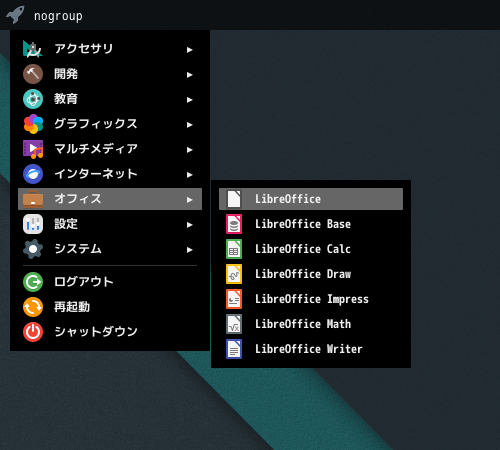Open the マルチメディア menu entry
The image size is (500, 450).
click(x=110, y=149)
